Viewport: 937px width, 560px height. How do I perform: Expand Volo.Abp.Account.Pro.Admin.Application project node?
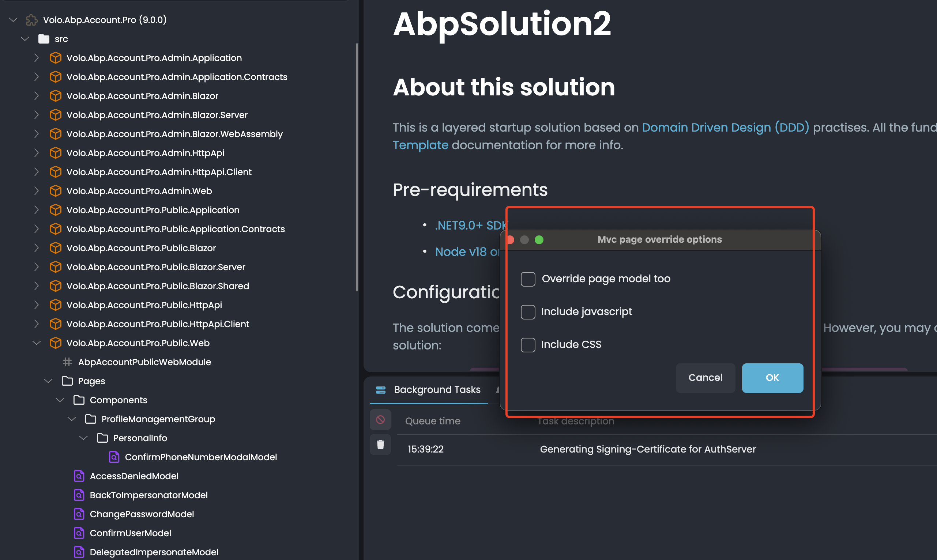36,58
